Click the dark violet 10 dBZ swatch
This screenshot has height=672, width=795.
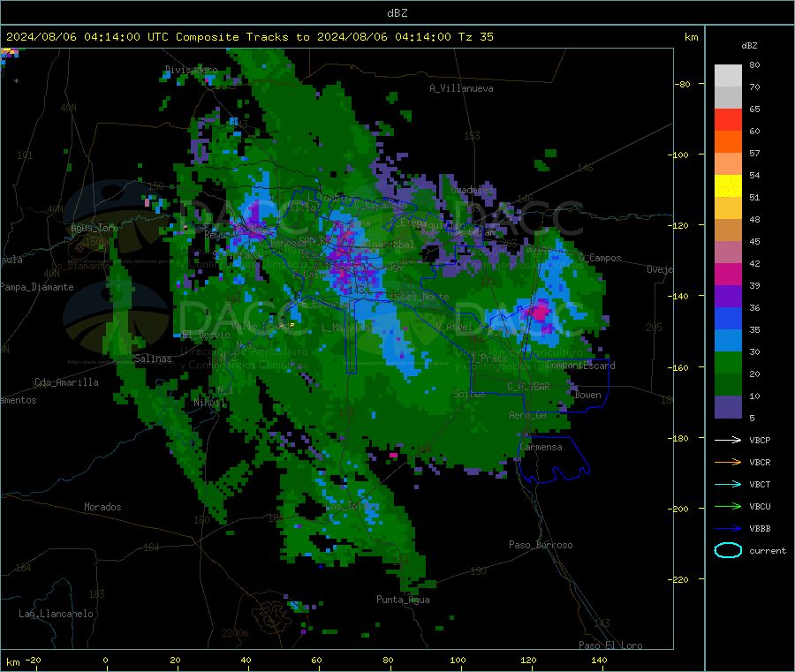(x=728, y=406)
